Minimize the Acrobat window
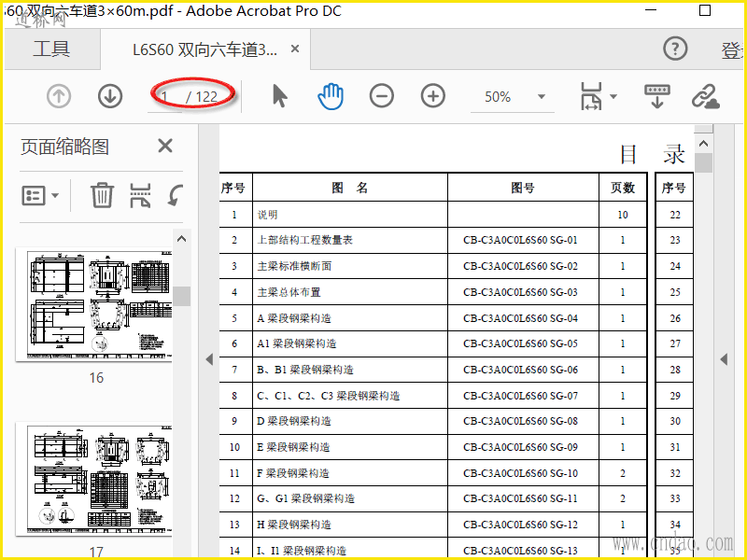This screenshot has height=560, width=747. (x=651, y=10)
